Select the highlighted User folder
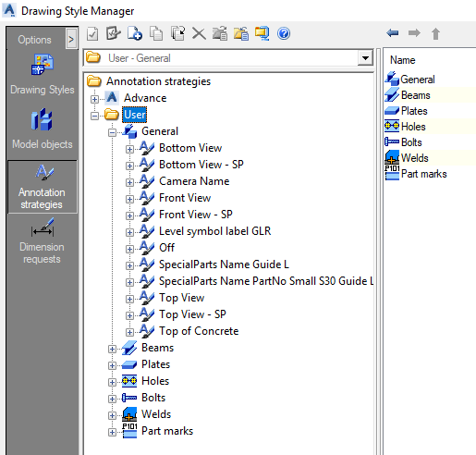The width and height of the screenshot is (476, 455). (135, 115)
